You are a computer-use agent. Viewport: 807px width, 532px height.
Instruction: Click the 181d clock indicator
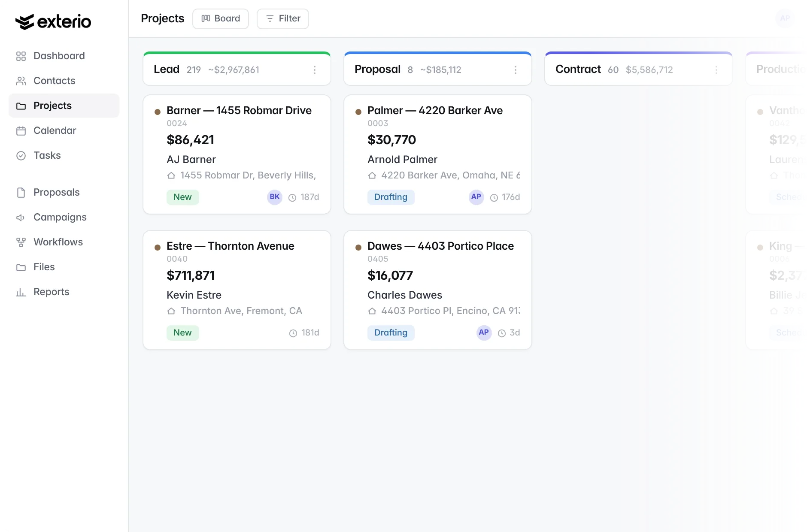pyautogui.click(x=304, y=333)
